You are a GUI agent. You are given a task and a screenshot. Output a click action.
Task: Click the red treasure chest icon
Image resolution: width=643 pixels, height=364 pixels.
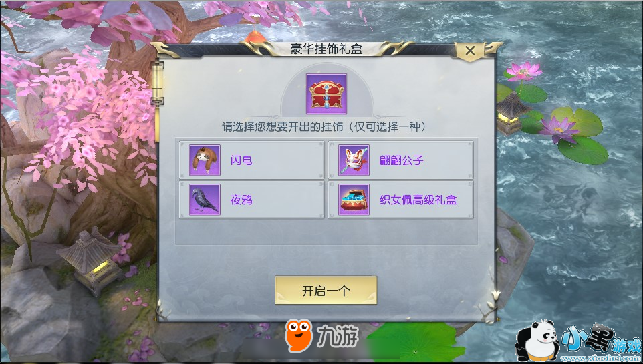[326, 94]
